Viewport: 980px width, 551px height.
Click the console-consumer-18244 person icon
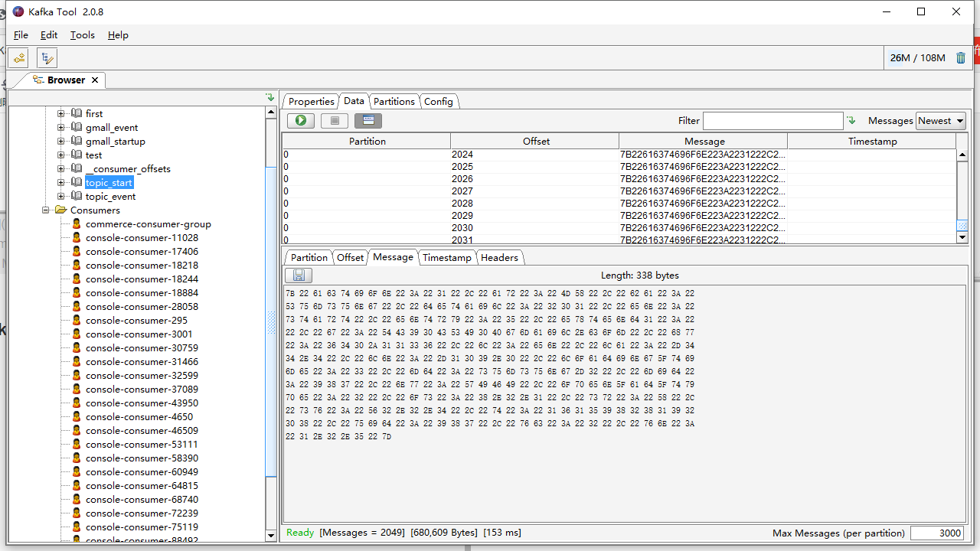pos(76,279)
